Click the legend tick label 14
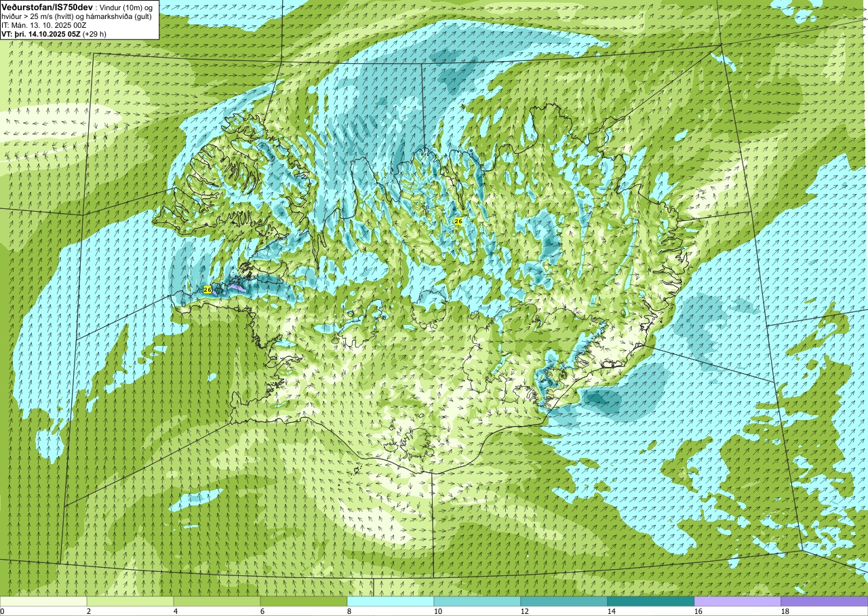 [x=612, y=611]
